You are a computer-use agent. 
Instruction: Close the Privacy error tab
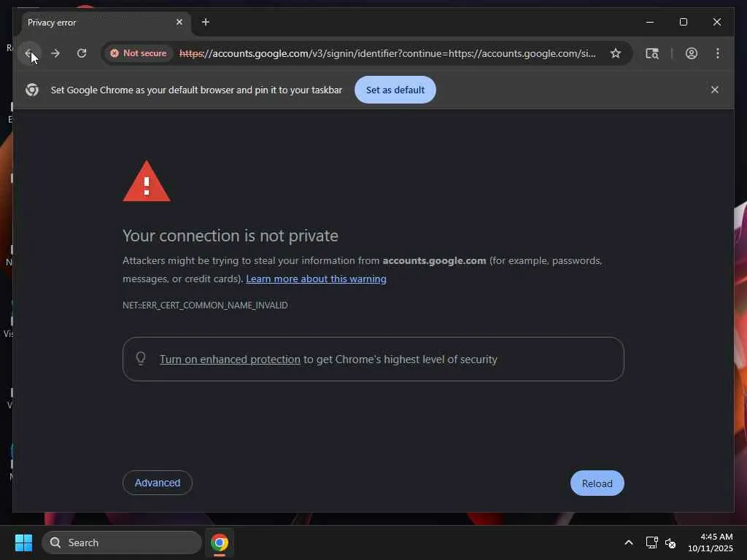click(x=179, y=22)
